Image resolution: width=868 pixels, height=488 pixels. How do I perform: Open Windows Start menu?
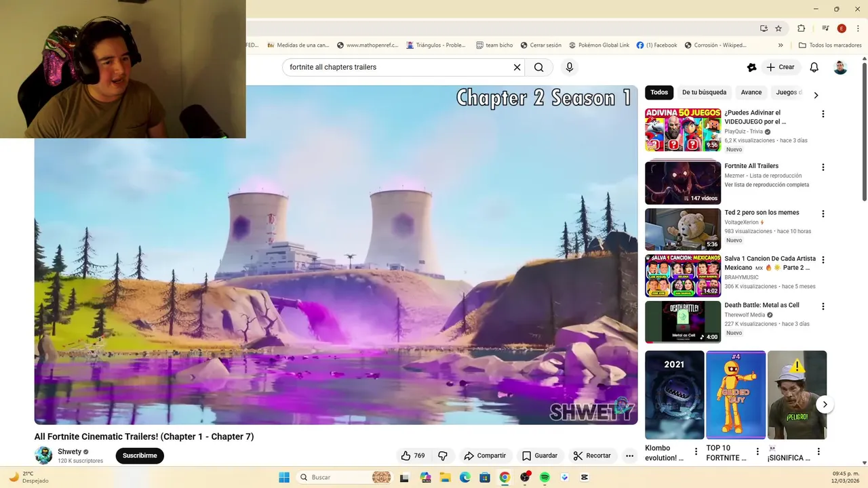(x=284, y=477)
